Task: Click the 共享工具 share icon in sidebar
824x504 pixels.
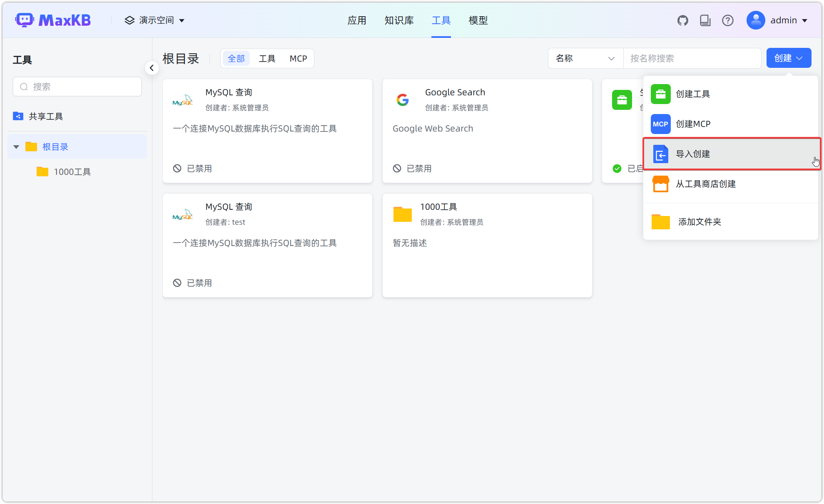Action: point(18,116)
